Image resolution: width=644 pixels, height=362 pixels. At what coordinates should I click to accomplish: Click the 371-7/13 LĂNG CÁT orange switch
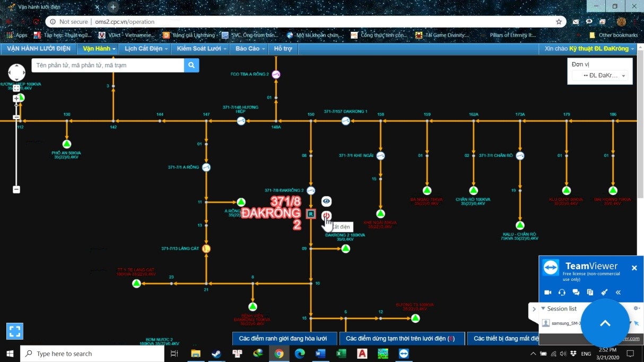(206, 249)
